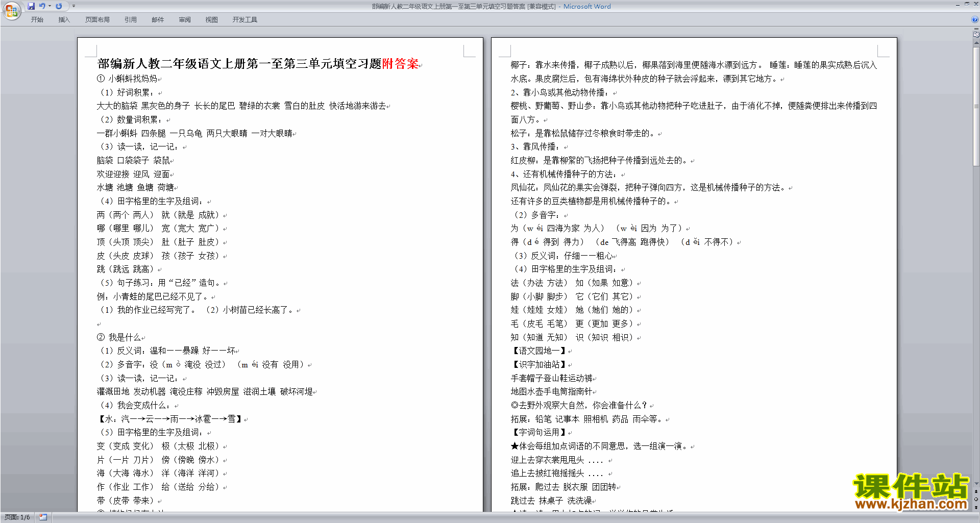
Task: Click the line ◎去野外观察大自然，你会准备什么？
Action: tap(579, 405)
